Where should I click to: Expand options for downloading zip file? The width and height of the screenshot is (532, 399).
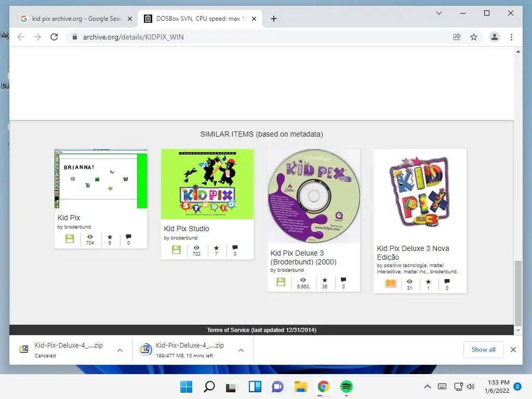[241, 350]
